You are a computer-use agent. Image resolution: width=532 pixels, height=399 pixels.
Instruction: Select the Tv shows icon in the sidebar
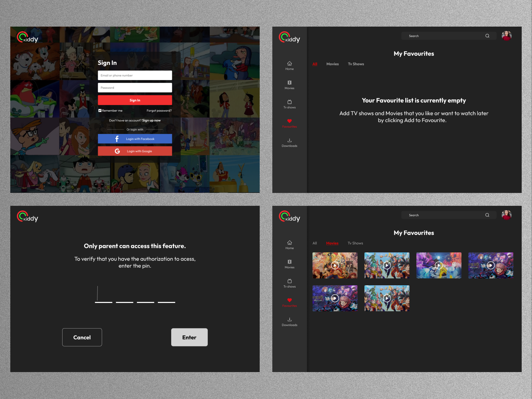[x=289, y=102]
